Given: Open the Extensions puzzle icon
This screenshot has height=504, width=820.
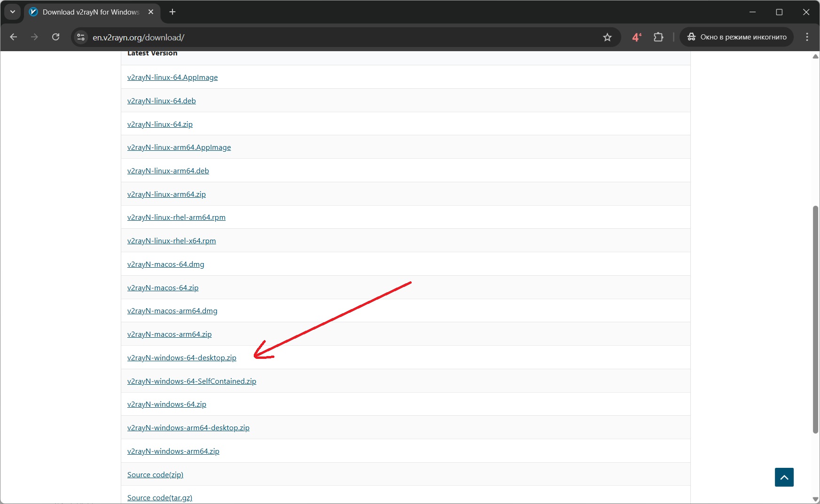Looking at the screenshot, I should pos(658,37).
